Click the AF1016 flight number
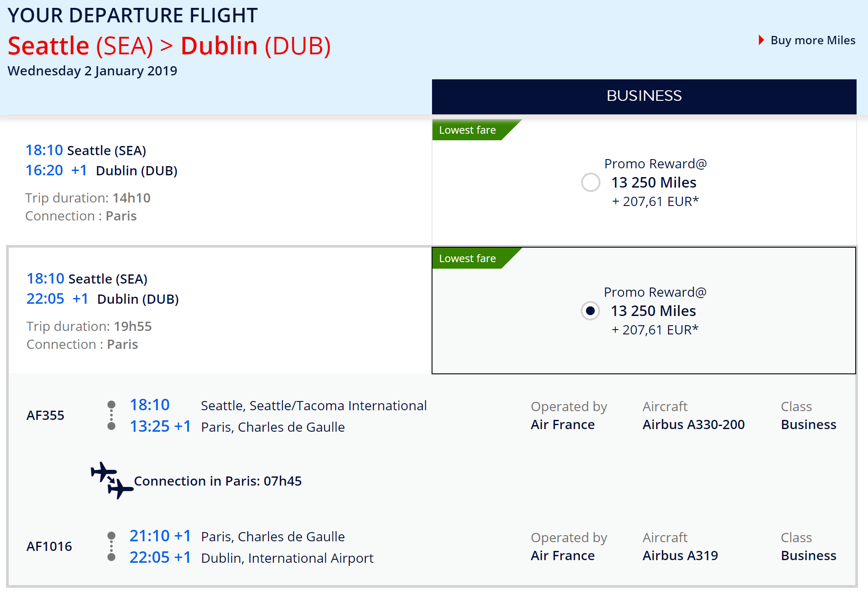Image resolution: width=868 pixels, height=593 pixels. click(49, 546)
